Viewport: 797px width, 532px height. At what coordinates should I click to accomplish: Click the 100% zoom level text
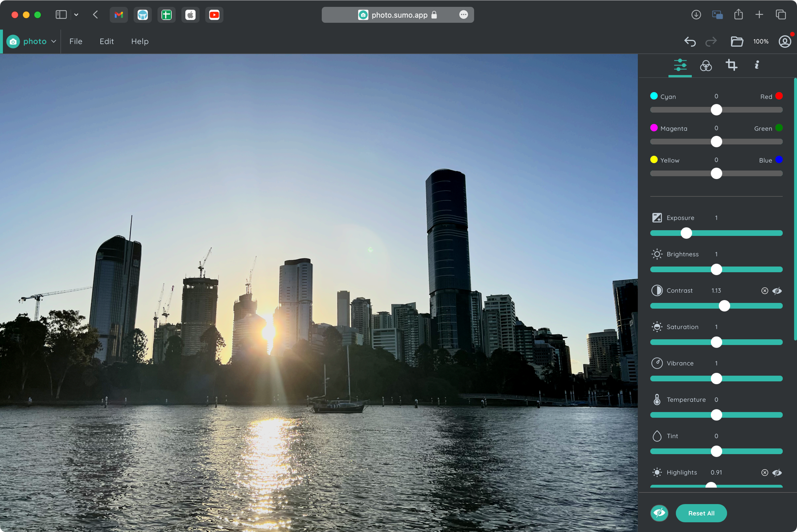761,41
